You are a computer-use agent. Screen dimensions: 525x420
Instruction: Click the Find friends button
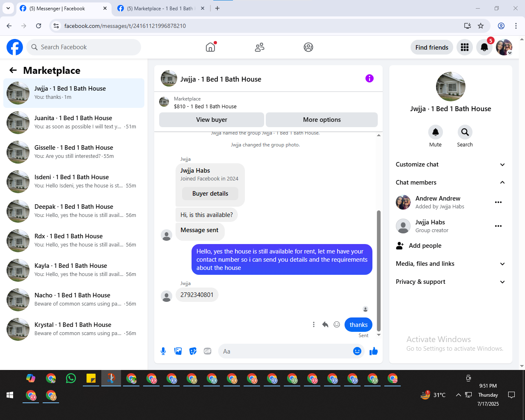tap(432, 47)
